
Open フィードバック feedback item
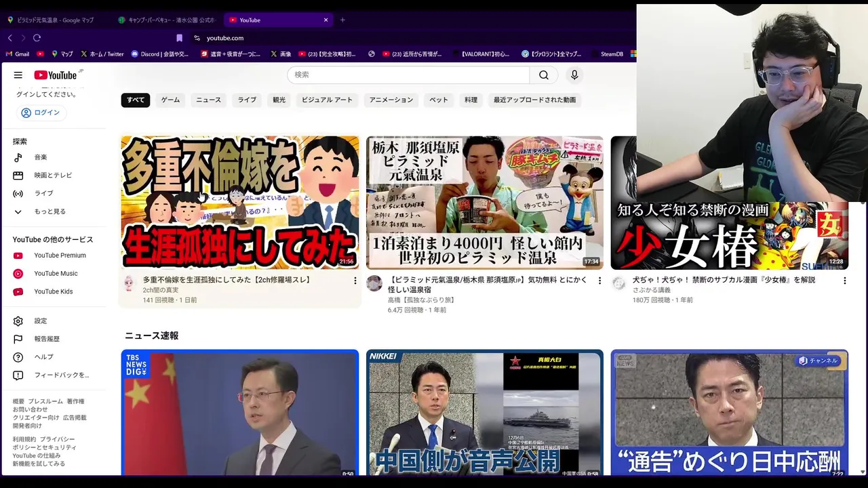54,375
